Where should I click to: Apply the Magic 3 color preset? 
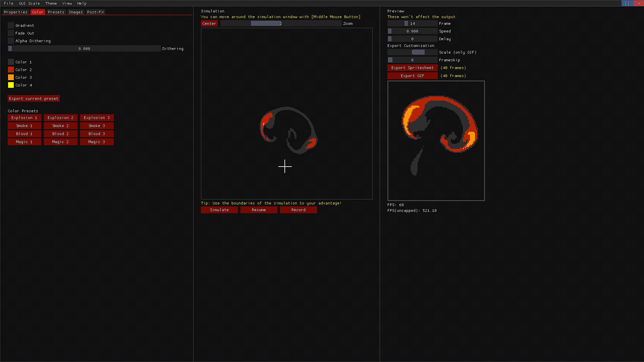coord(97,142)
